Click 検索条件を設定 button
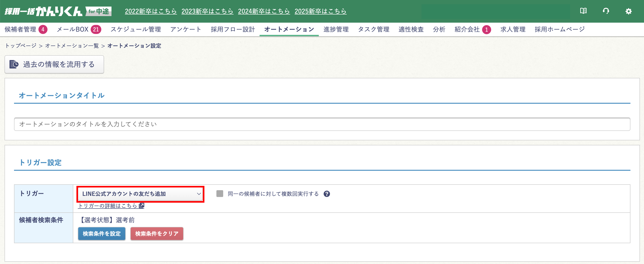Screen dimensions: 644x264 pos(102,234)
